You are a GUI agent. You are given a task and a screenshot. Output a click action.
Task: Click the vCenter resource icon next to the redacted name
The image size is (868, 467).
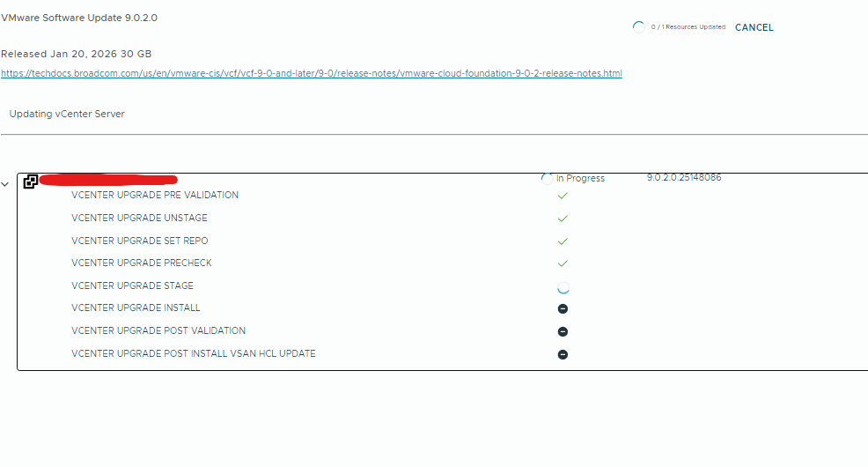click(x=31, y=182)
